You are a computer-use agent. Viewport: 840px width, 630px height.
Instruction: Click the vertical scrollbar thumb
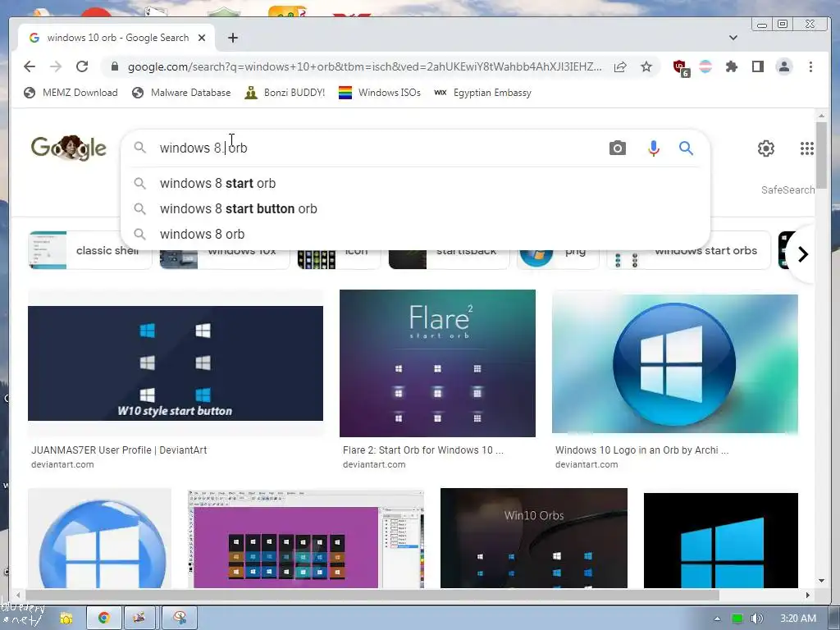pyautogui.click(x=821, y=155)
